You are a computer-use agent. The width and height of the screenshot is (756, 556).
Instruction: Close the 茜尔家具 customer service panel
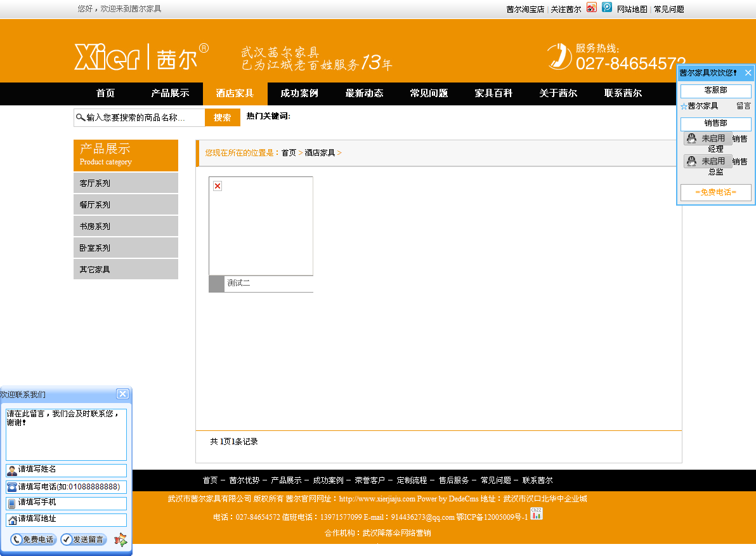coord(748,73)
